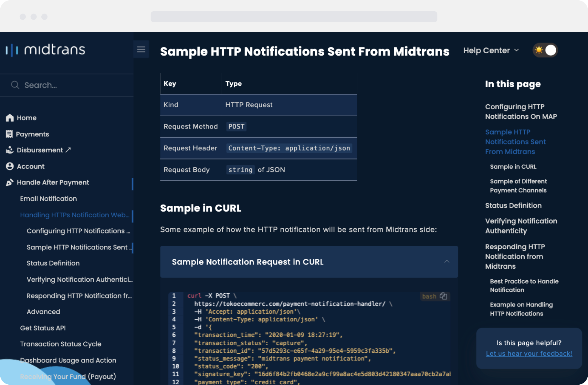Open Status Definition in sidebar
The height and width of the screenshot is (385, 588).
tap(53, 263)
